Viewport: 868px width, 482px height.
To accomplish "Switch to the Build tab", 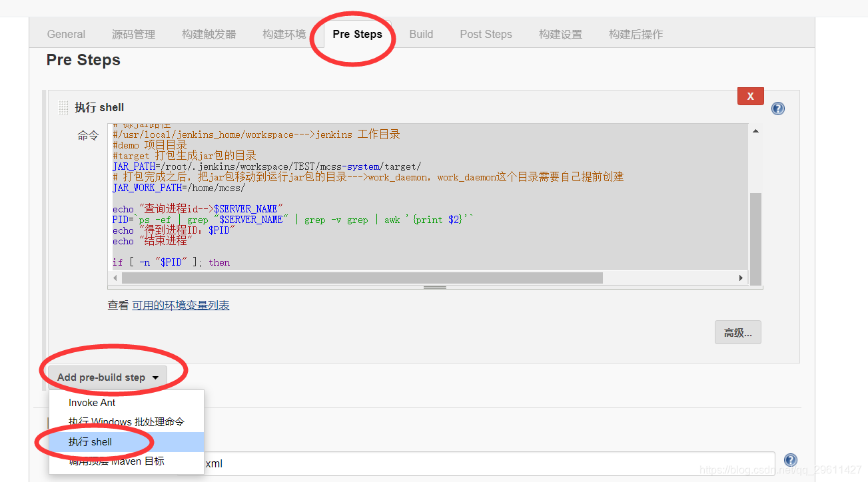I will [x=421, y=34].
